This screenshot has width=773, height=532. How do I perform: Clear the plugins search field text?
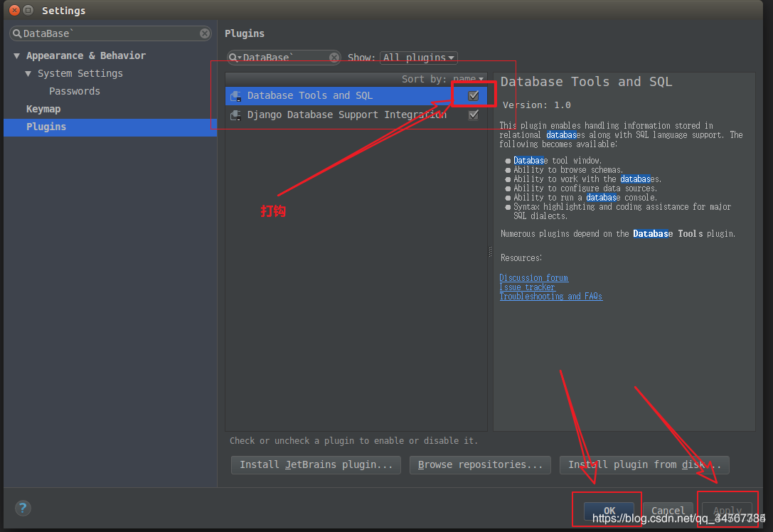tap(334, 58)
